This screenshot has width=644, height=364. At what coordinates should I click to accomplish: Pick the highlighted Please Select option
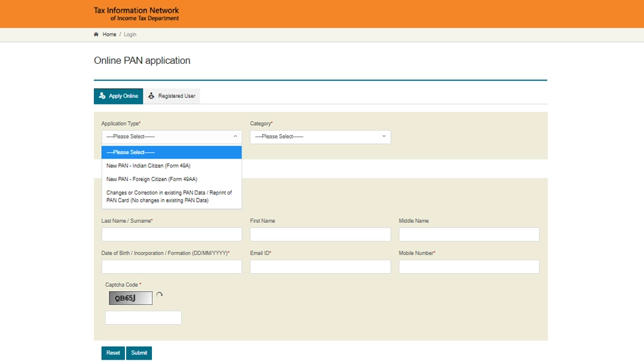tap(171, 152)
